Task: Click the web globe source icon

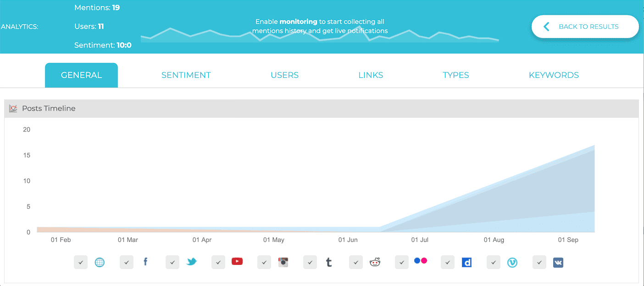Action: 100,262
